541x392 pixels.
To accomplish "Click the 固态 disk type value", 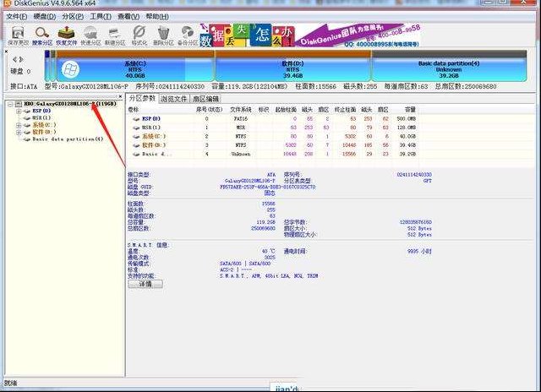I will pyautogui.click(x=270, y=193).
